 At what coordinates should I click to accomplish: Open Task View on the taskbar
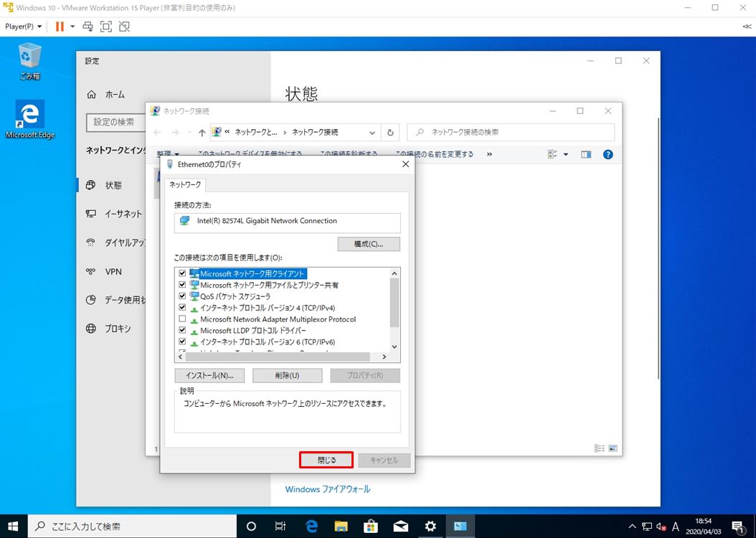(280, 527)
